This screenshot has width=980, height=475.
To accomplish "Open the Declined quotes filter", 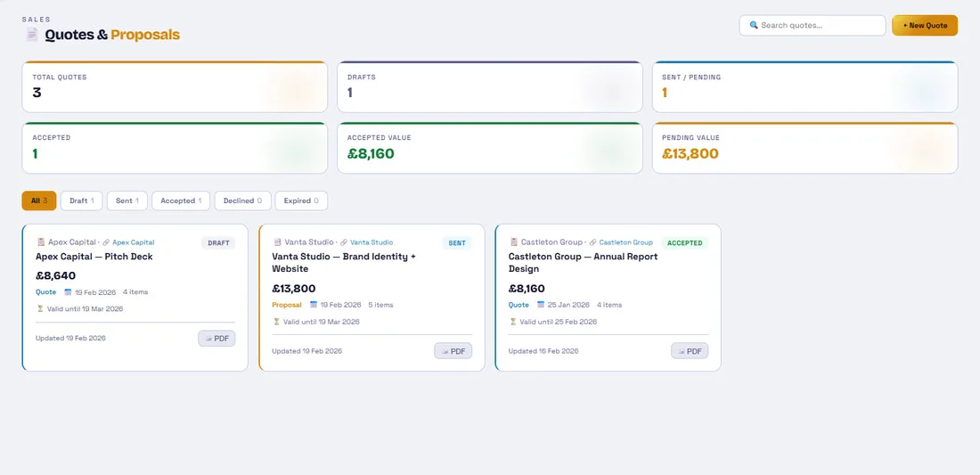I will pyautogui.click(x=242, y=201).
